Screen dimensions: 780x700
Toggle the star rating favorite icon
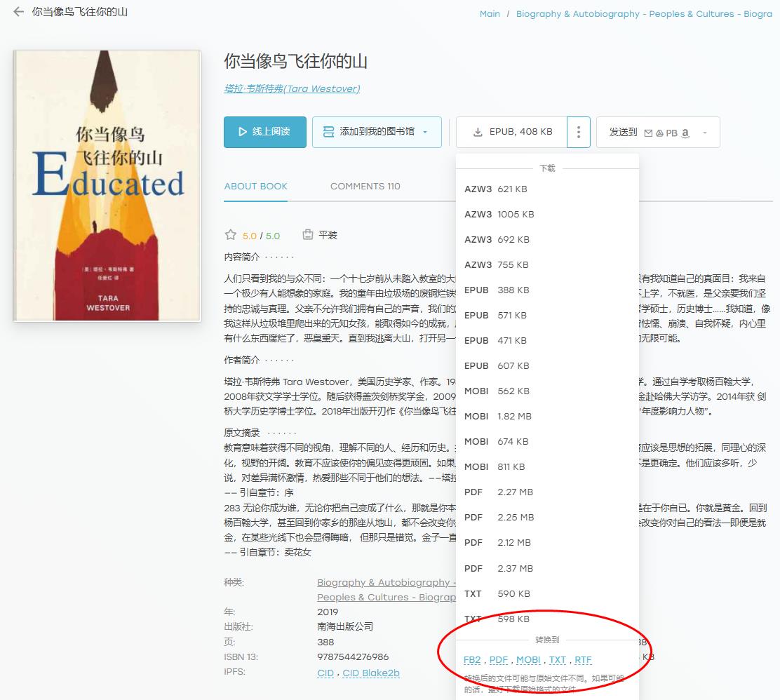tap(230, 234)
